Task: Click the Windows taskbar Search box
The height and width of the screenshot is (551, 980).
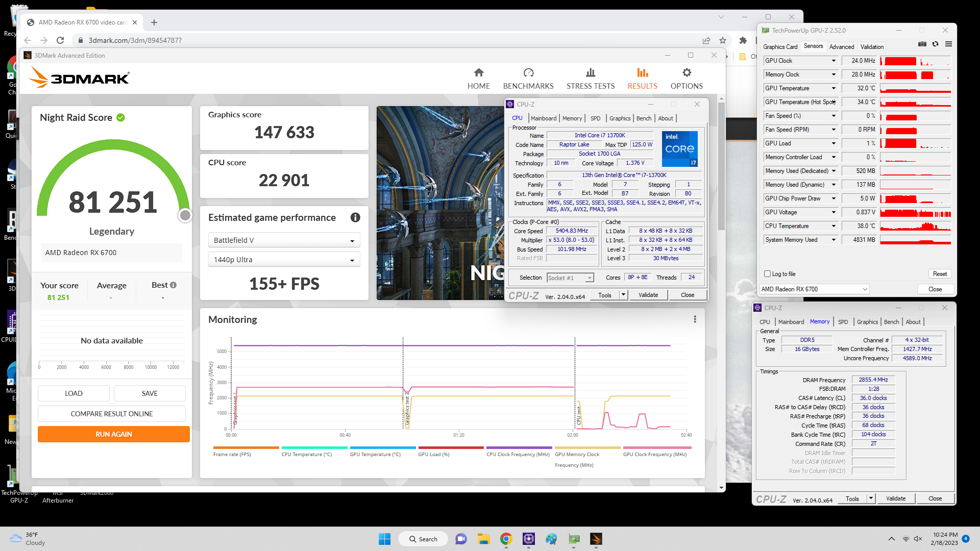Action: (x=424, y=539)
